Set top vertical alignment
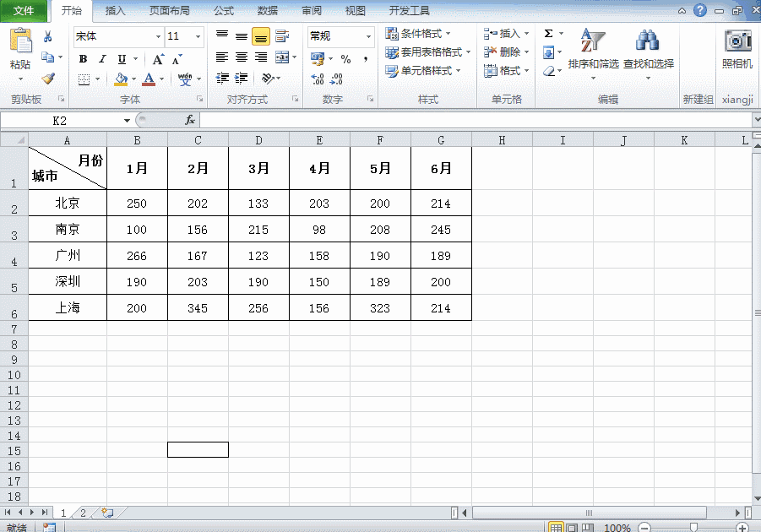761x532 pixels. [x=222, y=35]
